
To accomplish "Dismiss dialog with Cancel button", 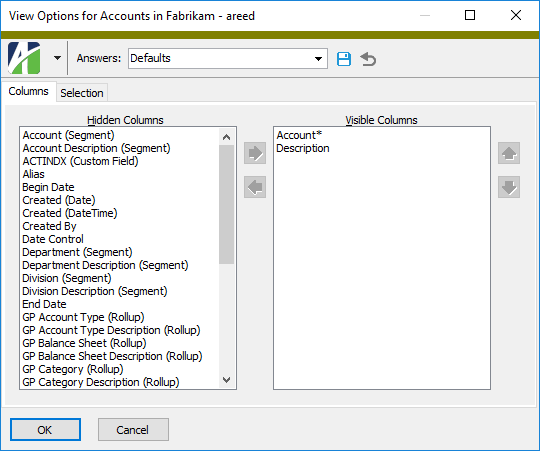I will [x=133, y=430].
